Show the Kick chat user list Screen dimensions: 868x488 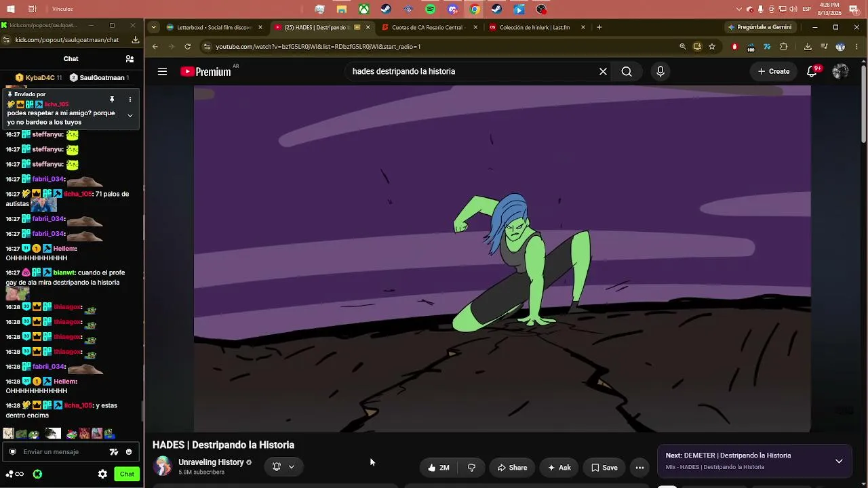point(130,59)
